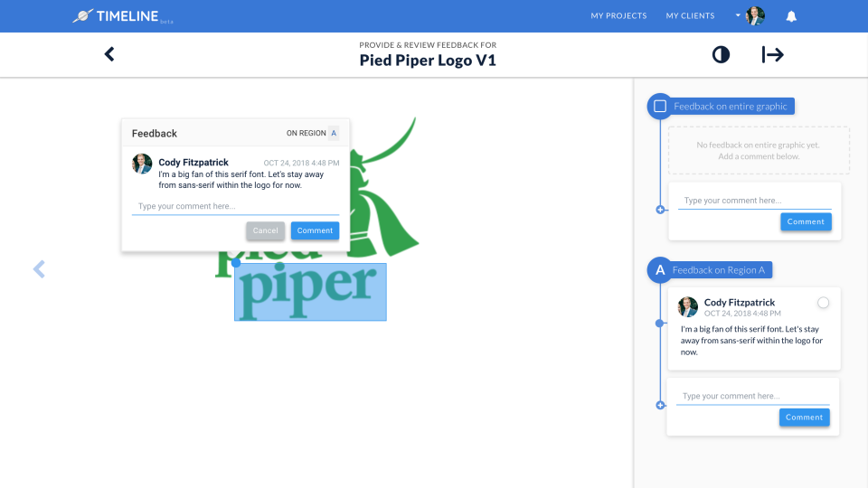Open My Projects

pyautogui.click(x=618, y=16)
